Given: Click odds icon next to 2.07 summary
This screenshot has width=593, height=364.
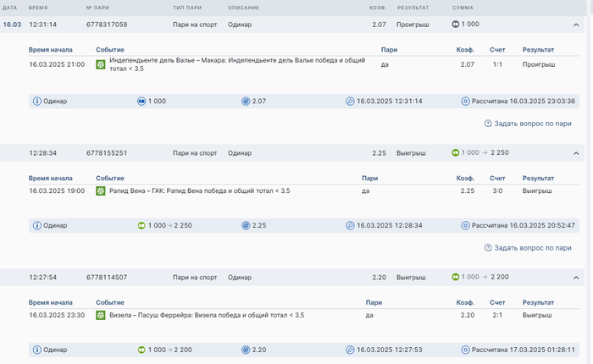Looking at the screenshot, I should tap(246, 102).
